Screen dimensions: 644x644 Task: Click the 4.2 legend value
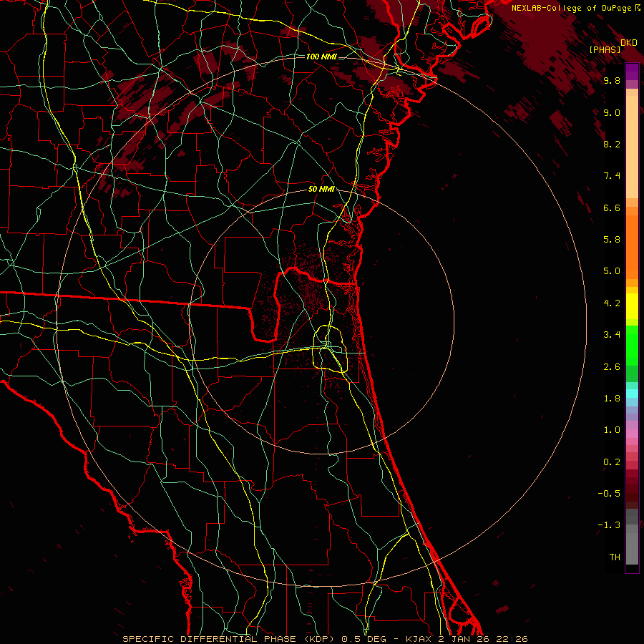pos(612,303)
